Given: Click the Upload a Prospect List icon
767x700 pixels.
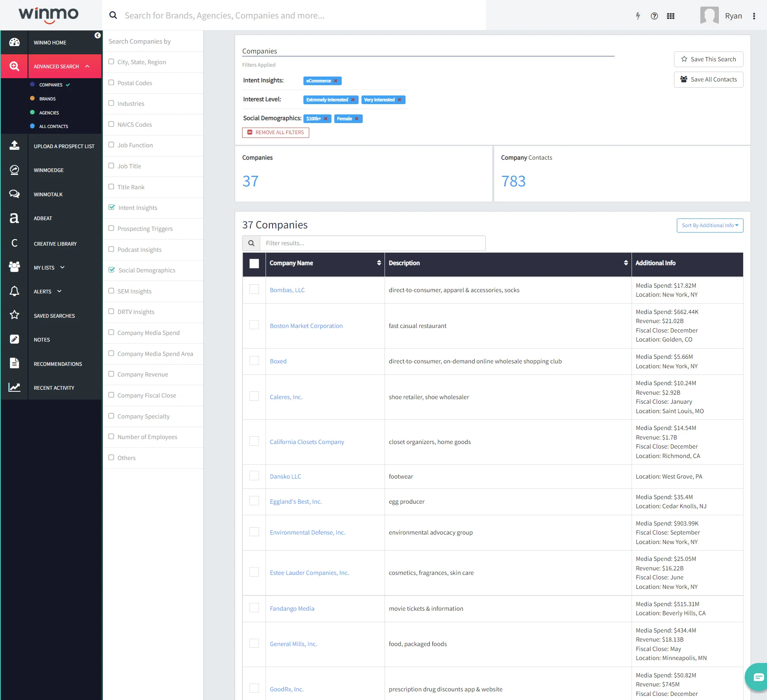Looking at the screenshot, I should 14,146.
